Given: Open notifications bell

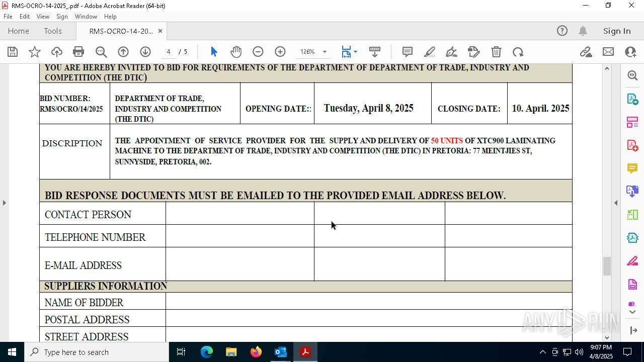Looking at the screenshot, I should 583,31.
